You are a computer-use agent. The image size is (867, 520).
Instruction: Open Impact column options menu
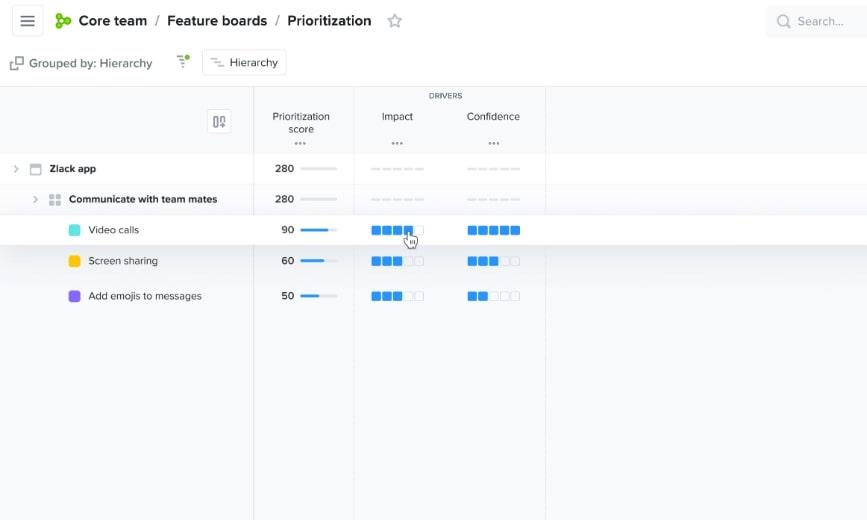(397, 144)
